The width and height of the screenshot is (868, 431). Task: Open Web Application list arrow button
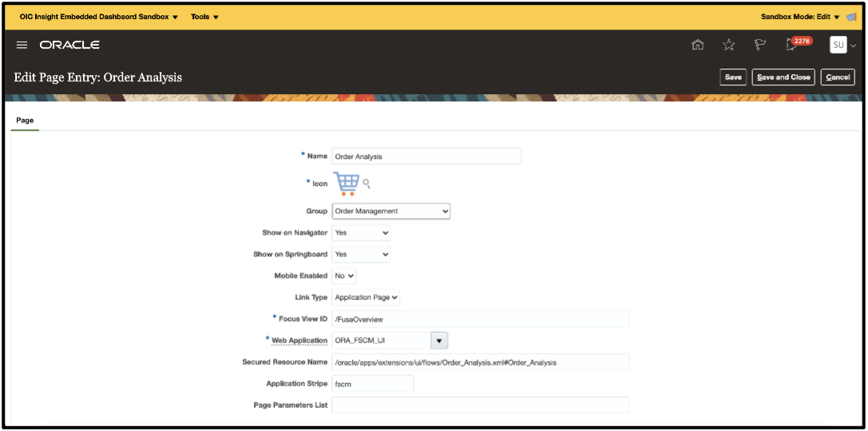439,341
